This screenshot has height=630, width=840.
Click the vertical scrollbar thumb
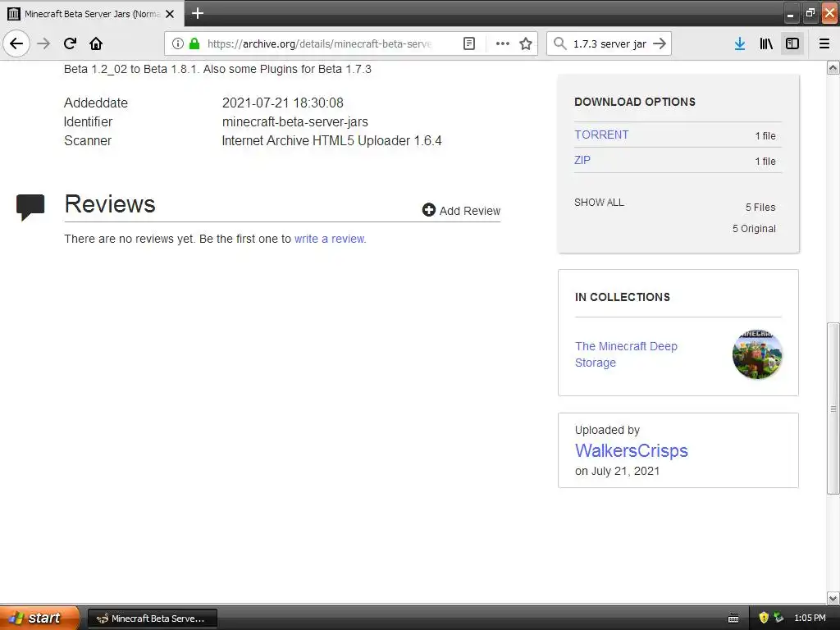pyautogui.click(x=833, y=409)
